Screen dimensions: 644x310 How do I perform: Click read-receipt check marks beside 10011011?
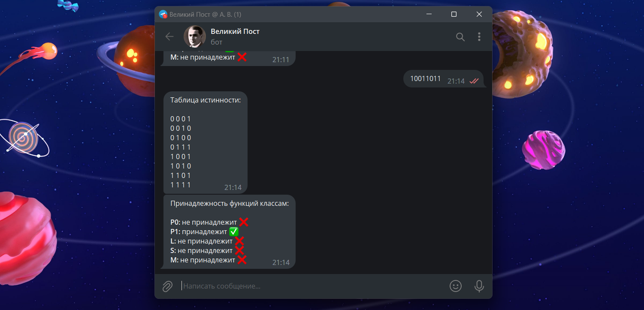pyautogui.click(x=474, y=81)
